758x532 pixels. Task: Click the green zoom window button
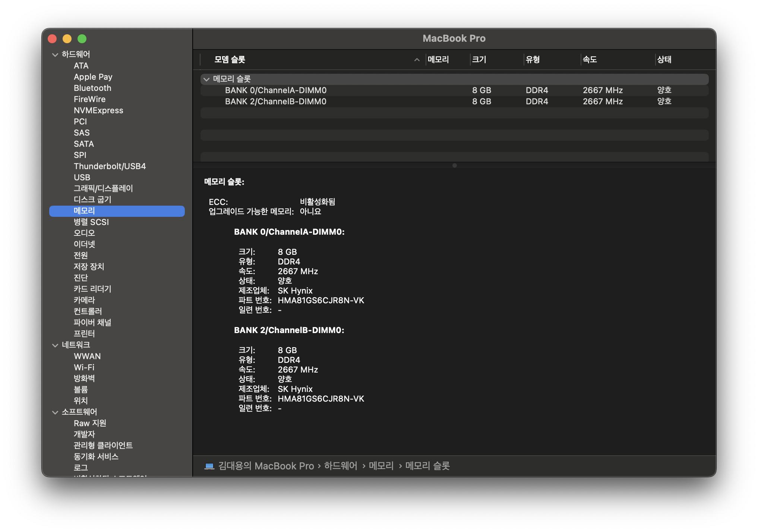click(82, 39)
